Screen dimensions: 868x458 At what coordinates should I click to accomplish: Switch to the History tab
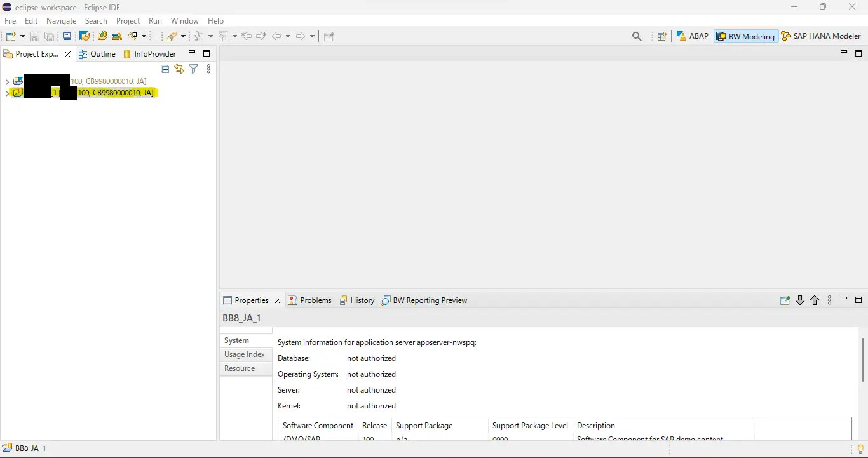(356, 300)
